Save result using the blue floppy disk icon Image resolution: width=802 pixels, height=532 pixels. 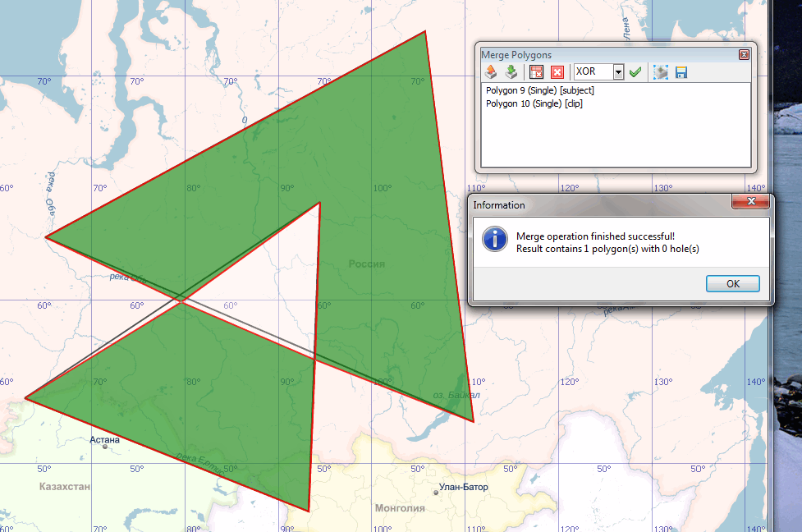point(681,72)
